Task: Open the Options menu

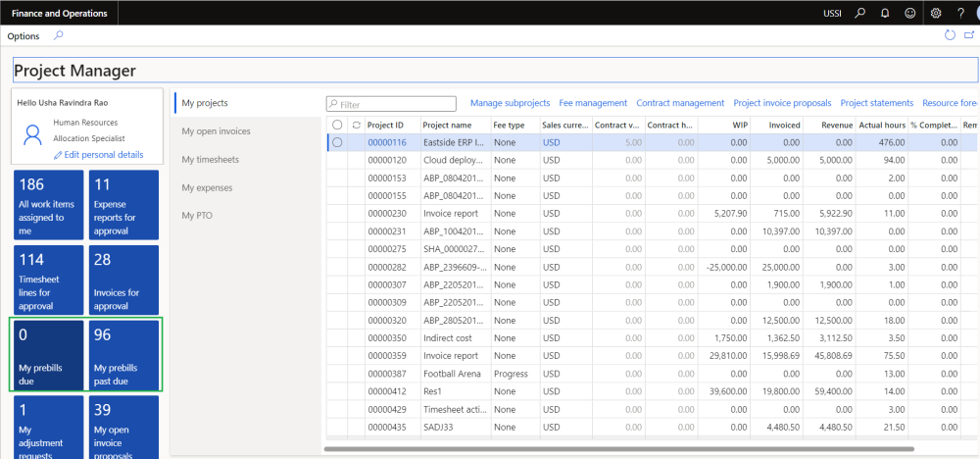Action: [24, 36]
